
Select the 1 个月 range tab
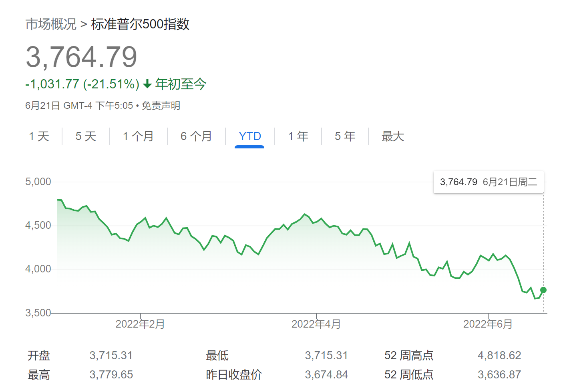click(138, 136)
